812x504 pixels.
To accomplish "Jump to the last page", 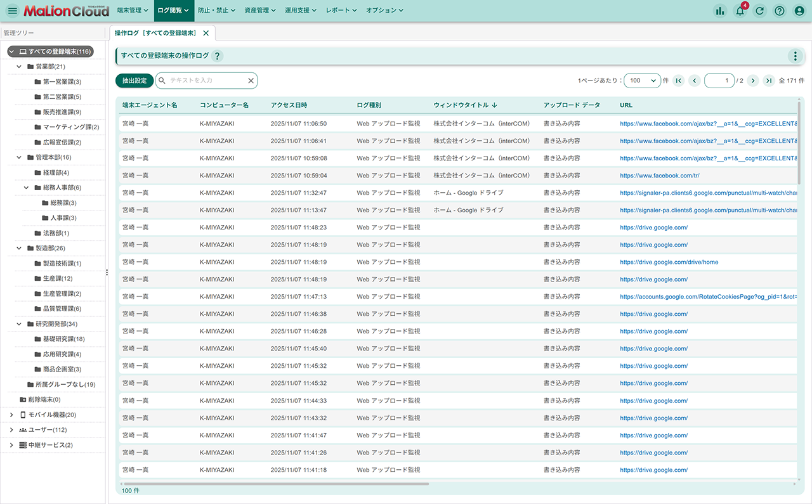I will [769, 81].
